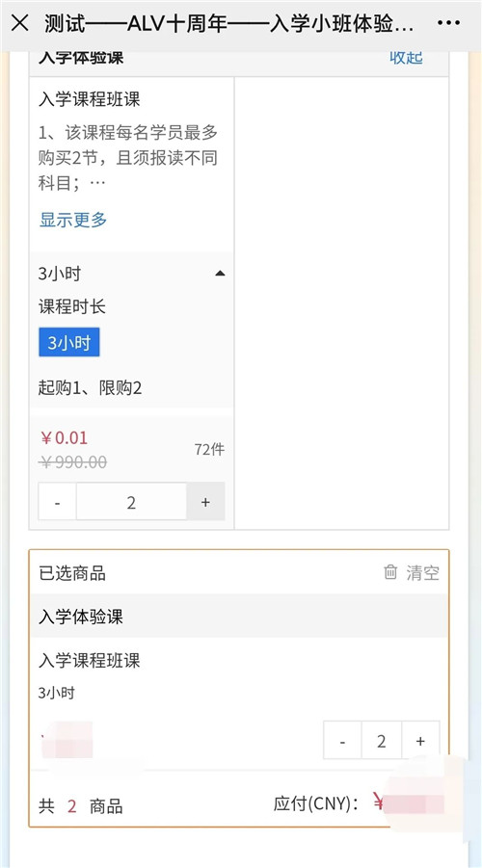Select 入学课程班课 item in selected products
This screenshot has width=482, height=868.
click(90, 661)
